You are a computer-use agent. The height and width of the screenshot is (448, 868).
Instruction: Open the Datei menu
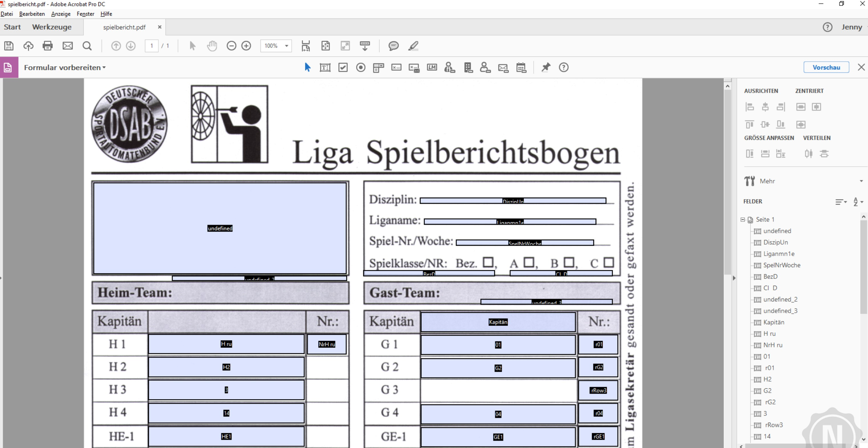coord(7,14)
